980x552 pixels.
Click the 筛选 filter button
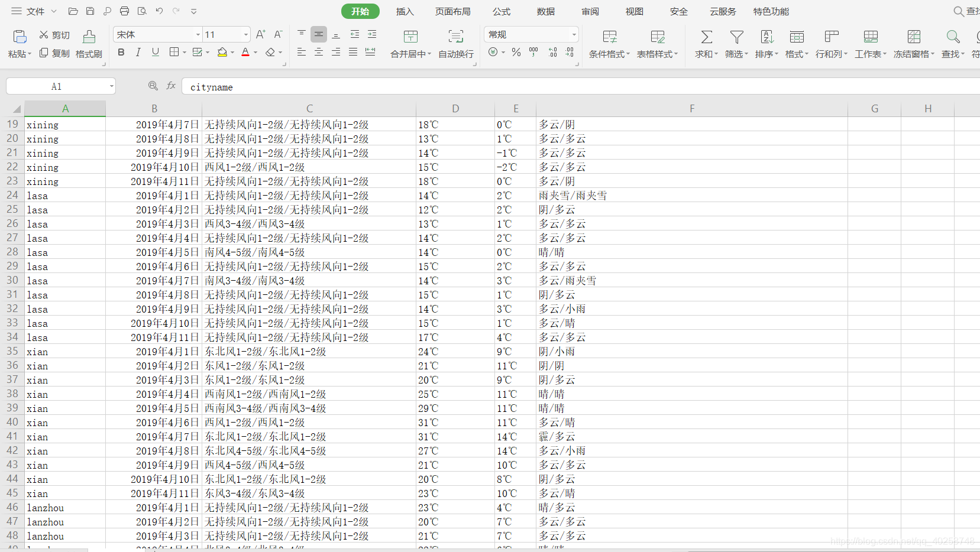pyautogui.click(x=736, y=44)
